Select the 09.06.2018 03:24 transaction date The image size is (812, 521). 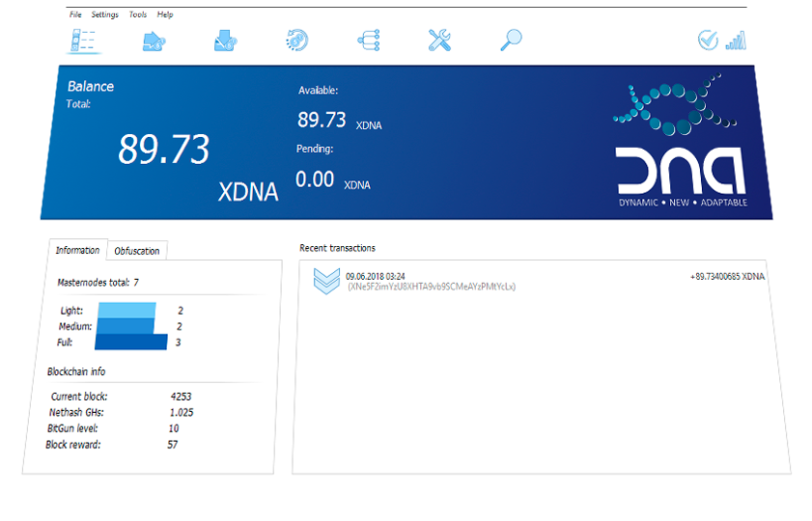click(376, 277)
